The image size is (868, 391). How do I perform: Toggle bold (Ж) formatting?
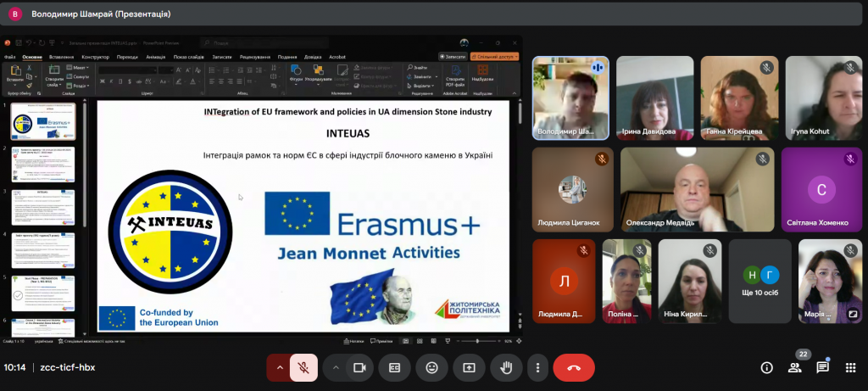(103, 81)
